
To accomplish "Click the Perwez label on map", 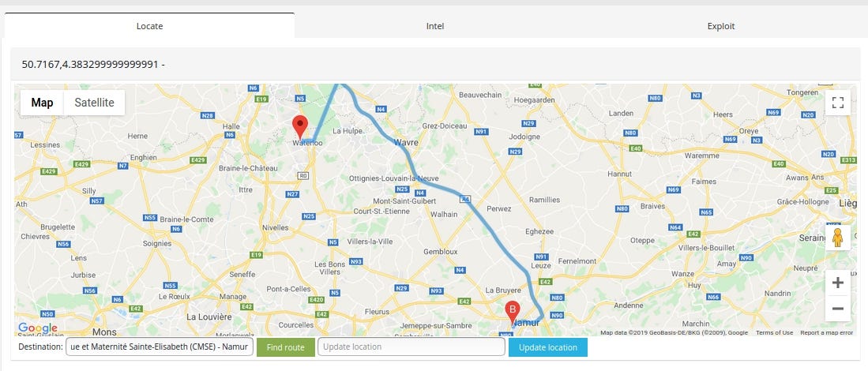I will pyautogui.click(x=499, y=208).
